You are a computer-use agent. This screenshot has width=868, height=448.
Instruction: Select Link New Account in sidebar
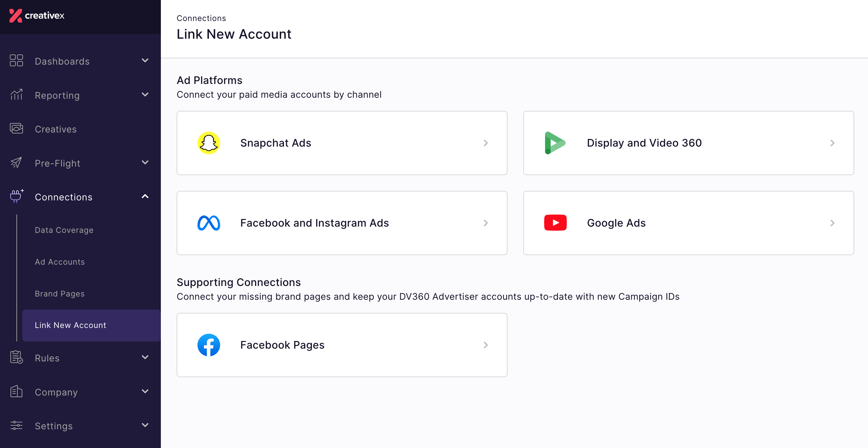(x=91, y=325)
